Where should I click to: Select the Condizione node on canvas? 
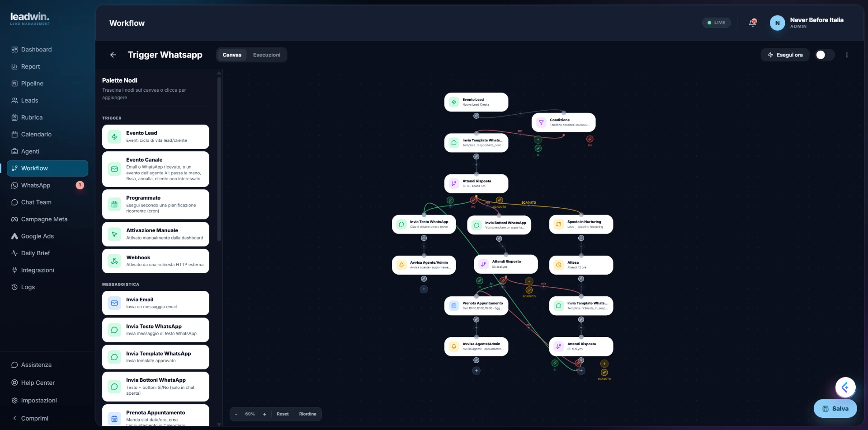point(563,122)
